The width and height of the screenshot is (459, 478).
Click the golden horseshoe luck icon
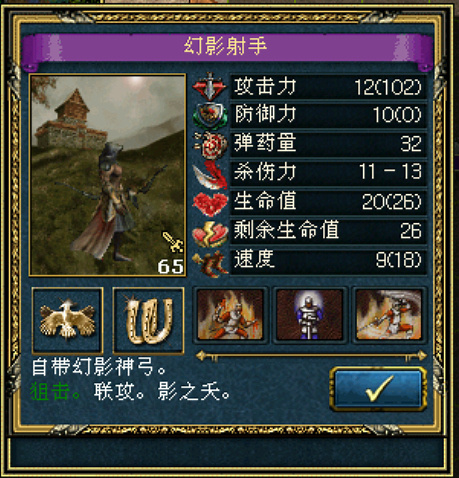(149, 320)
